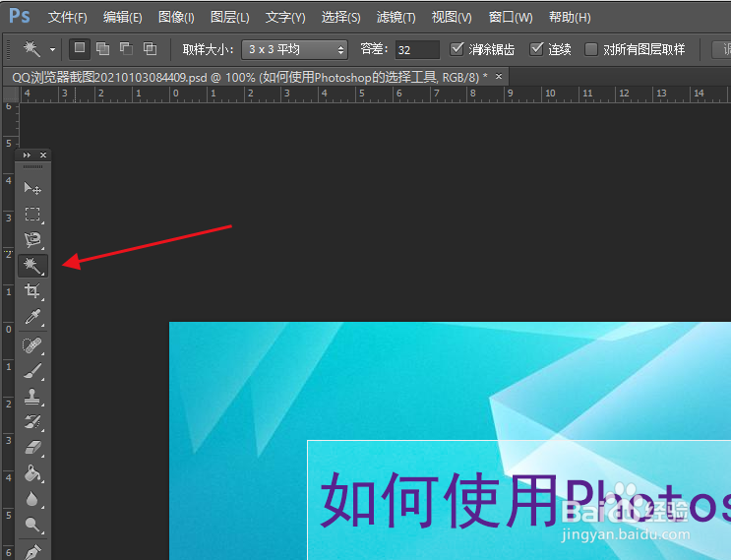Enable 对所有图层取样 checkbox

(591, 49)
